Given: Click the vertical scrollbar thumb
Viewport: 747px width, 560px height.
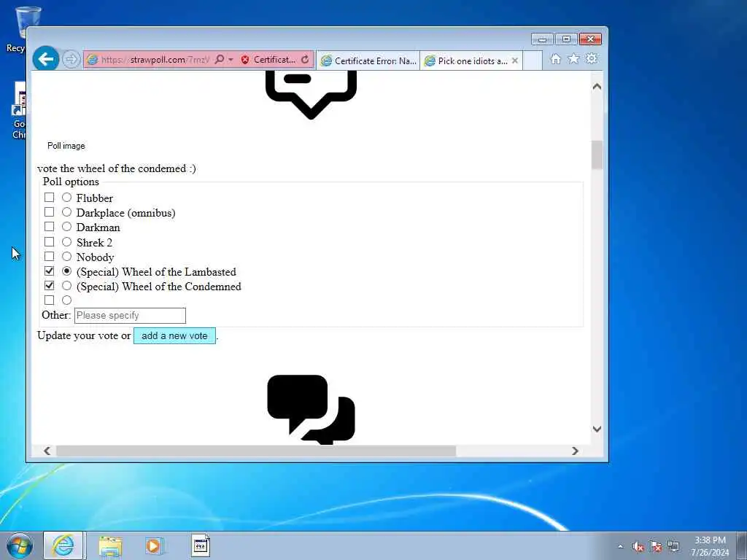Looking at the screenshot, I should (x=597, y=155).
